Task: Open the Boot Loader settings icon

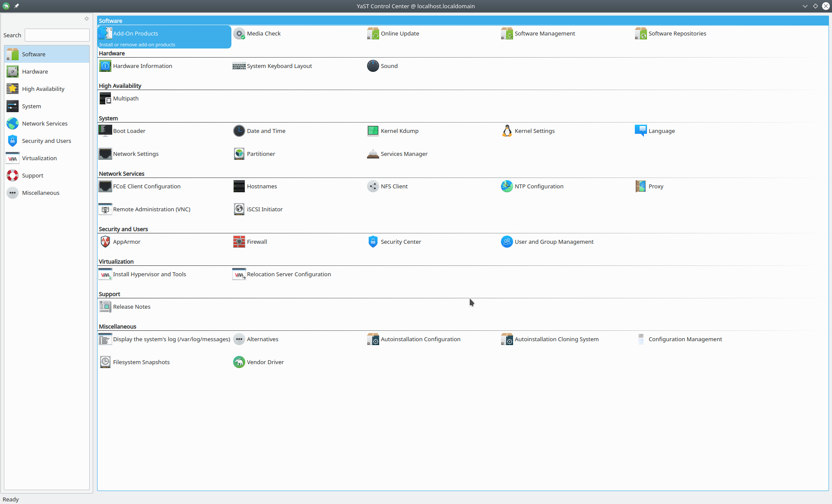Action: tap(105, 131)
